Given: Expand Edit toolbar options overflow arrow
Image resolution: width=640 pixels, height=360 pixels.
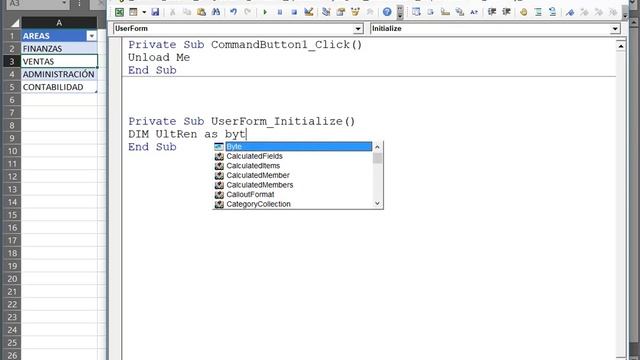Looking at the screenshot, I should (625, 13).
